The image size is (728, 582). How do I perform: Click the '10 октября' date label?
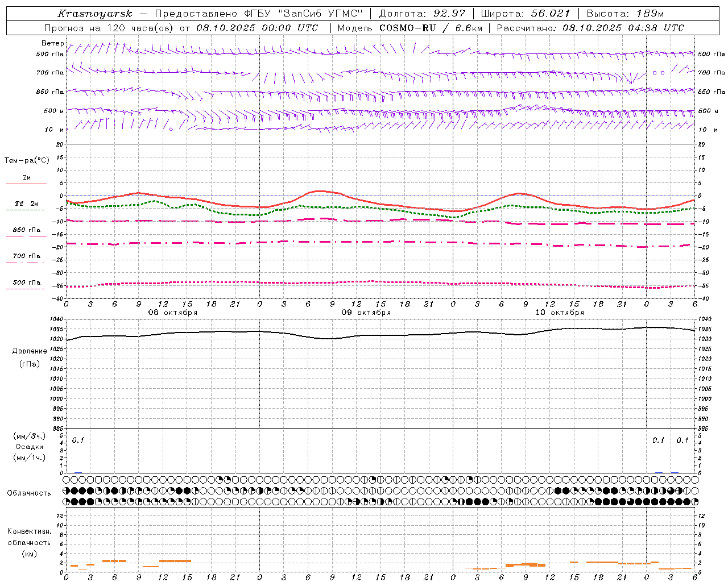click(x=560, y=313)
